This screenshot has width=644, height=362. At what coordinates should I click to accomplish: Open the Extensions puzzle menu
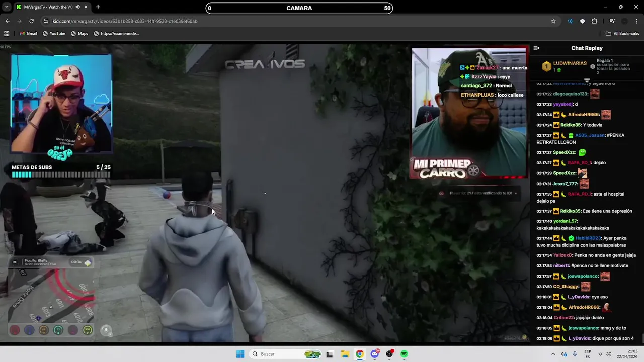pos(595,21)
